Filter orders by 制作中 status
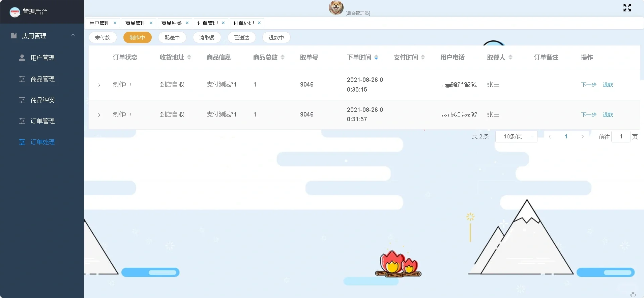 tap(138, 37)
